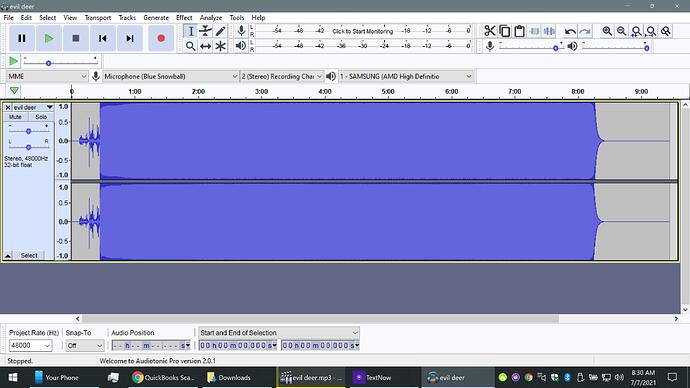The width and height of the screenshot is (690, 388).
Task: Zoom out with the minus magnifier
Action: click(x=622, y=31)
